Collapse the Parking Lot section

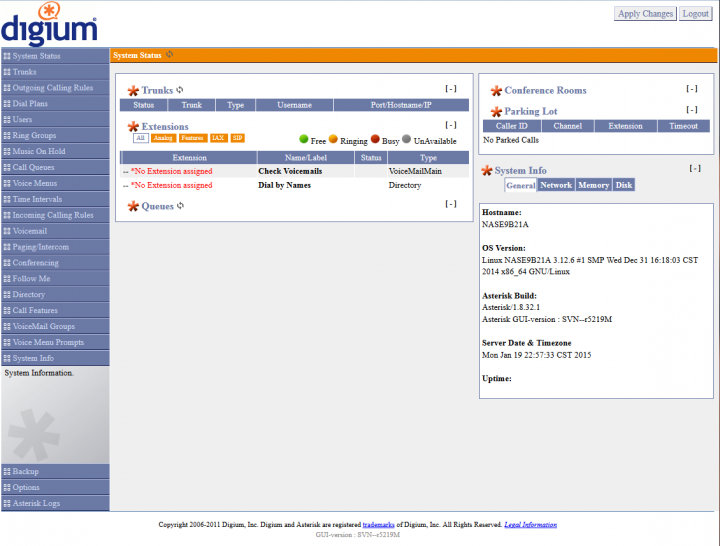tap(692, 110)
